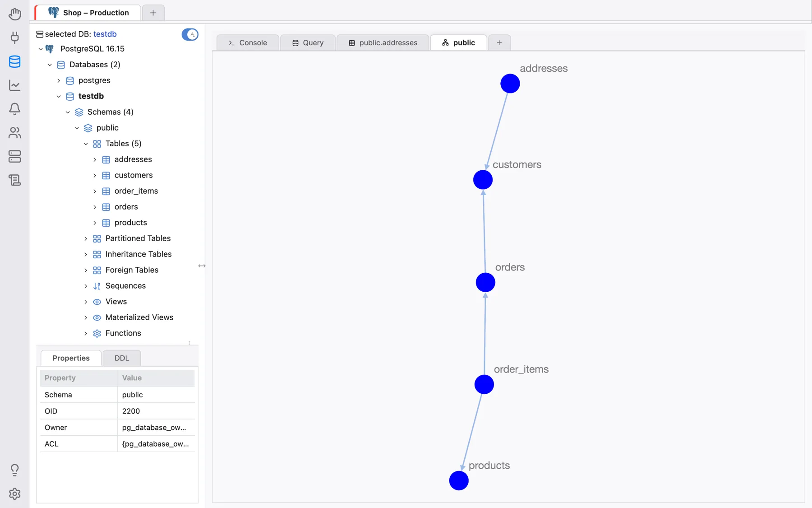Expand the Materialized Views node
This screenshot has width=812, height=508.
(x=86, y=317)
